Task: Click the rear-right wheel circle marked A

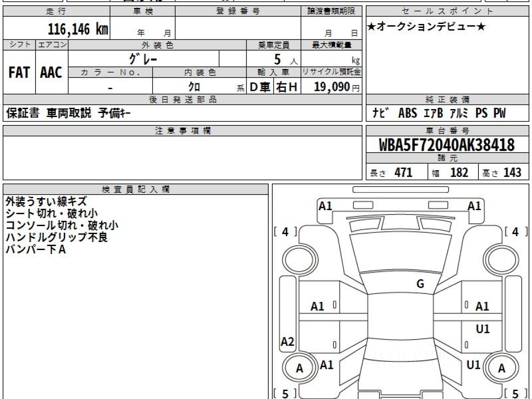Action: (501, 368)
